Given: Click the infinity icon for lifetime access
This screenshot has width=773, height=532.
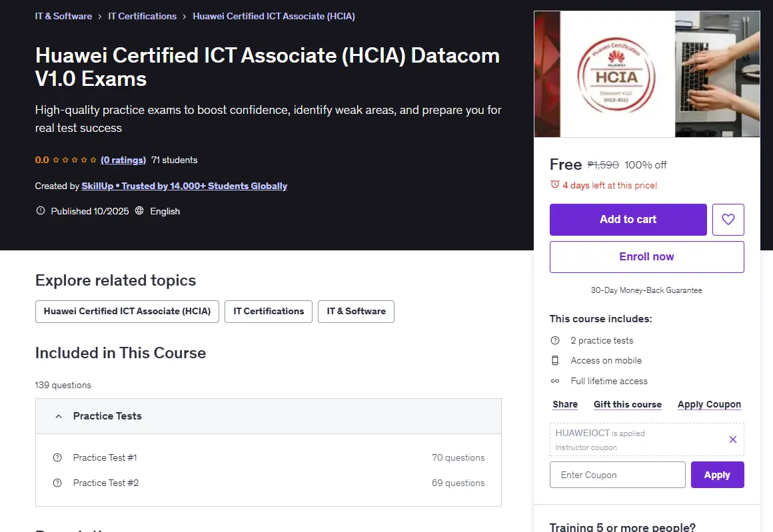Looking at the screenshot, I should click(555, 382).
